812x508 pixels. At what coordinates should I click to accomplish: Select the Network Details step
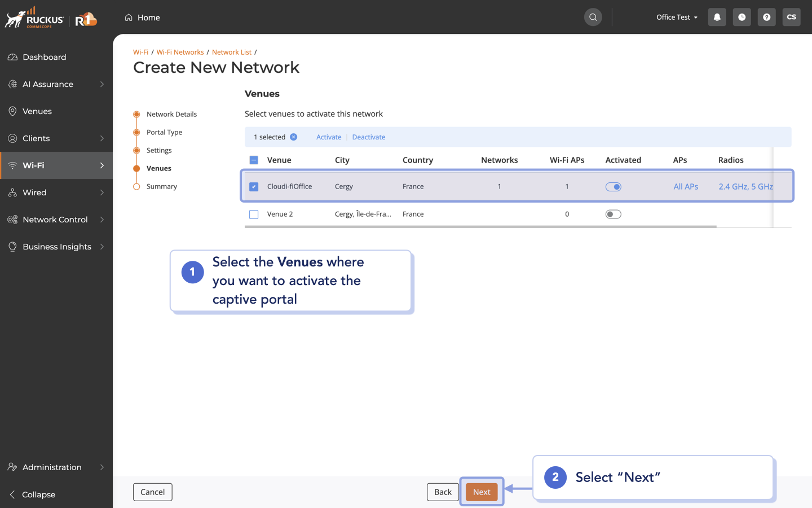(x=171, y=114)
